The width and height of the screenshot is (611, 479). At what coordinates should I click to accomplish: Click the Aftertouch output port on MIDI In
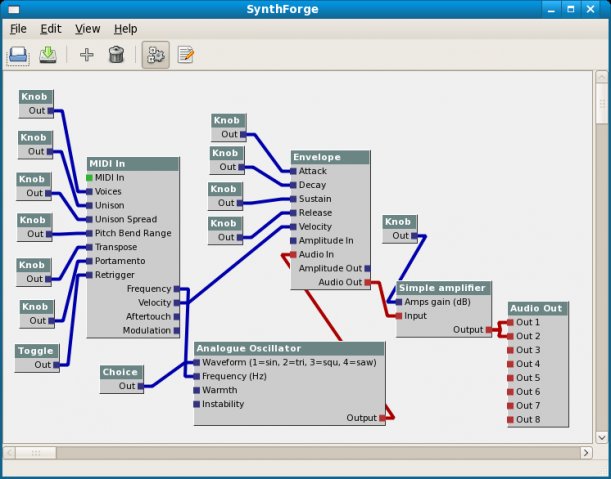(177, 317)
